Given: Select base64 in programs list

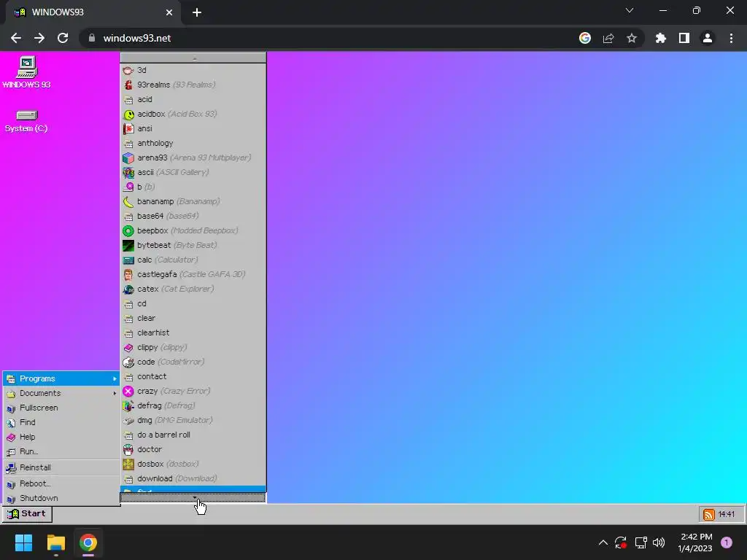Looking at the screenshot, I should 193,216.
